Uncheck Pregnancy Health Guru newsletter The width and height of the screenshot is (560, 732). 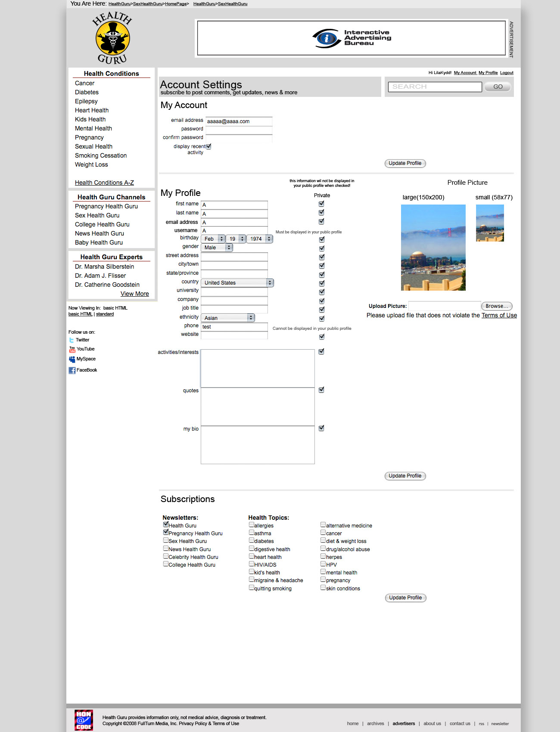point(166,532)
